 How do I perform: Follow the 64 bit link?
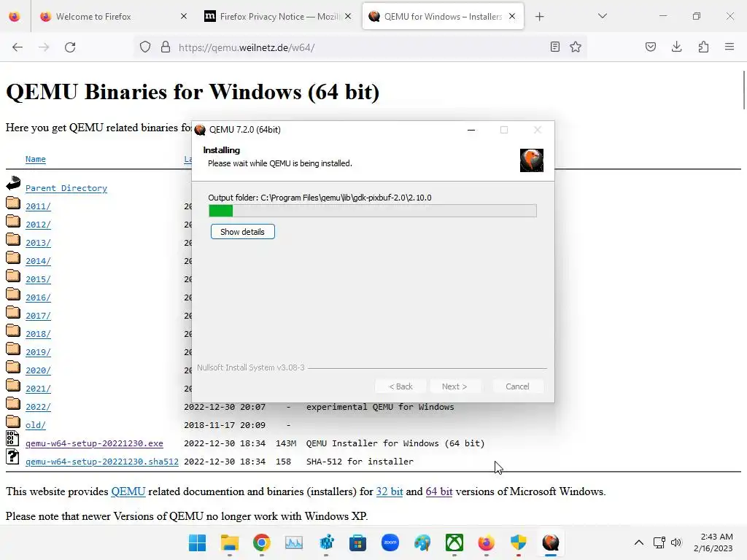pos(439,491)
